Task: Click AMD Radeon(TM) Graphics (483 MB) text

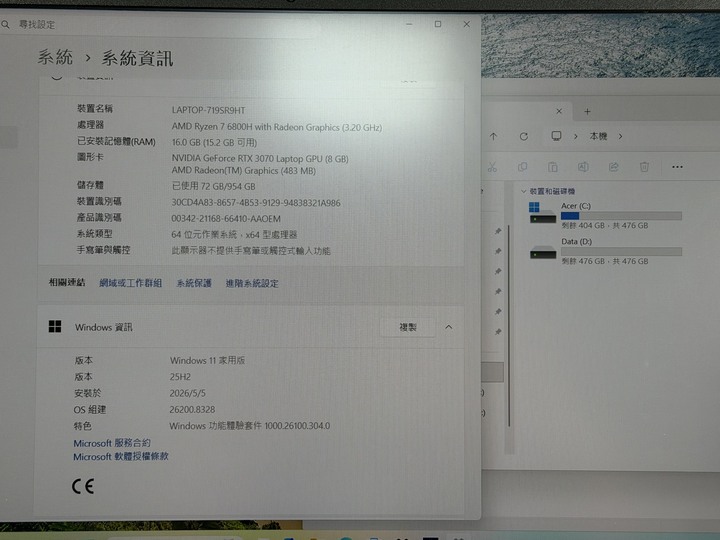Action: coord(244,171)
